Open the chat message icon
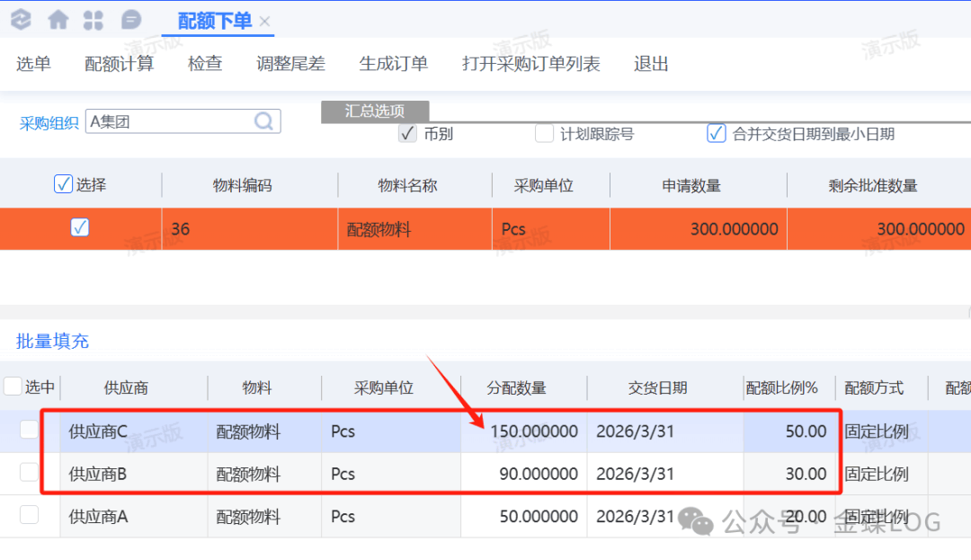Viewport: 971px width, 560px height. pyautogui.click(x=131, y=20)
